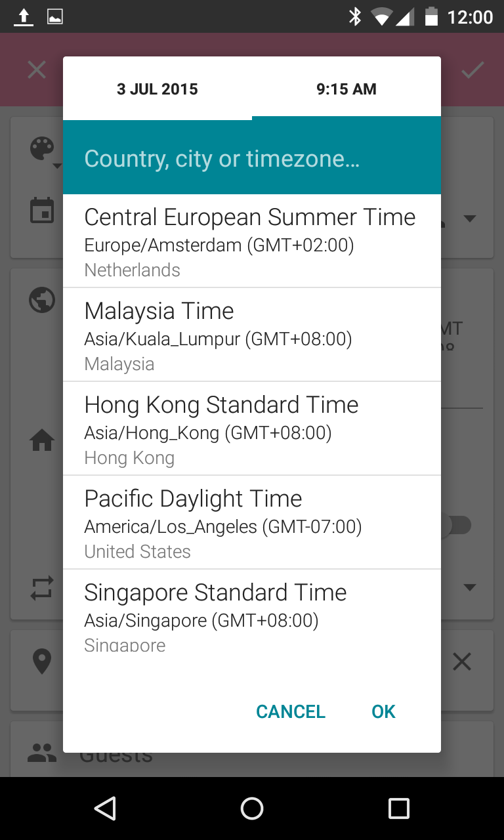Click the globe timezone icon

tap(42, 300)
